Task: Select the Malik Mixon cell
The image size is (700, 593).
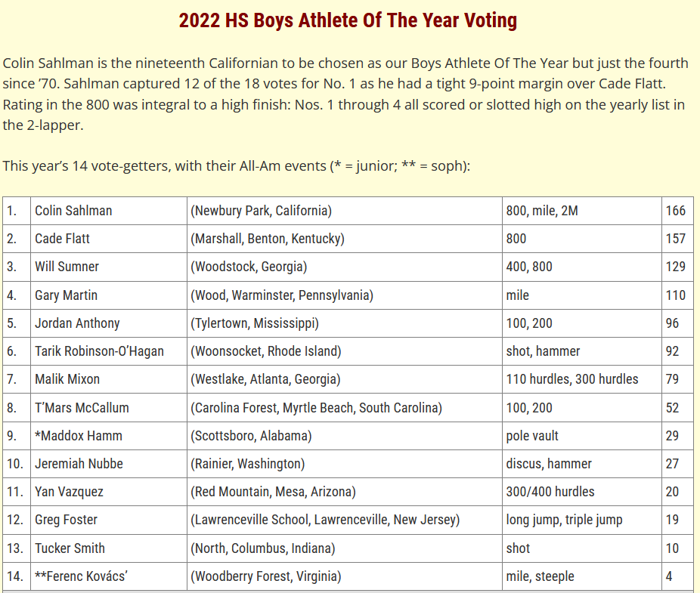Action: (109, 379)
